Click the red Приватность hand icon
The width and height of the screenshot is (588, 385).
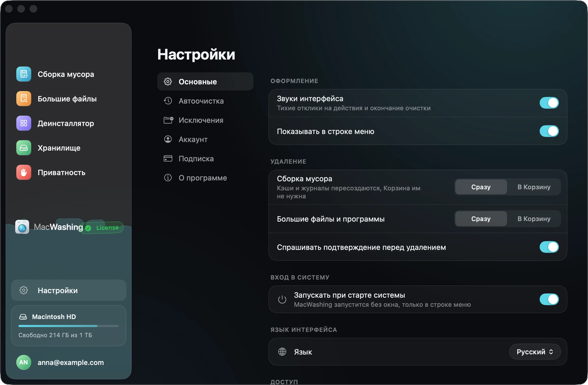point(24,172)
